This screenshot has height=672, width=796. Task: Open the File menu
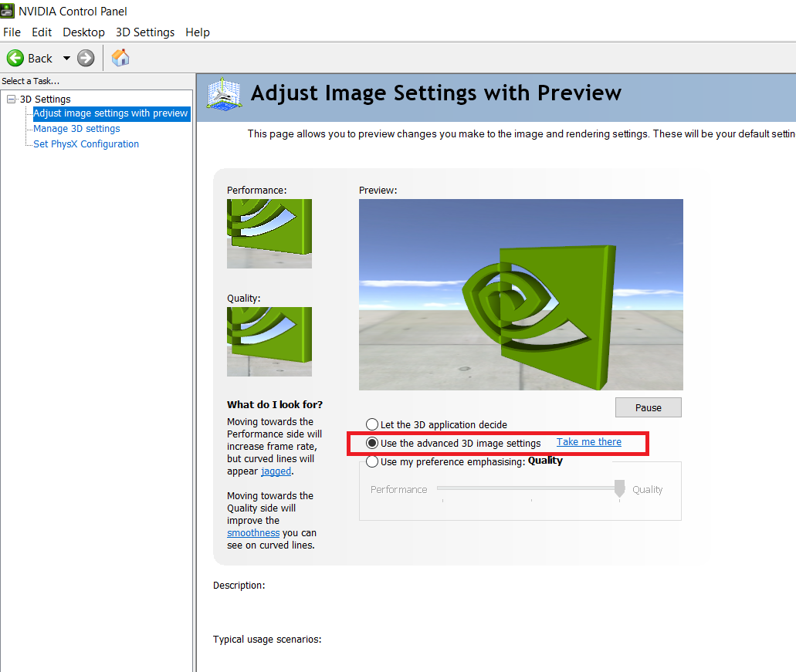(x=12, y=32)
